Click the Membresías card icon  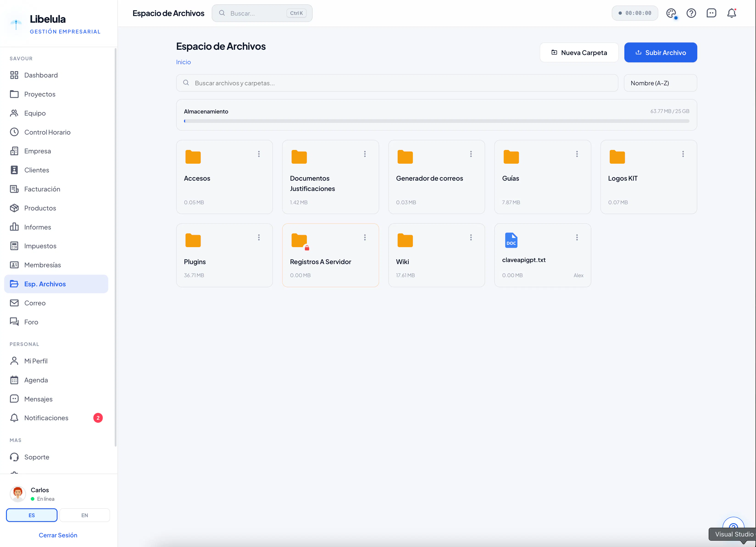(x=14, y=265)
